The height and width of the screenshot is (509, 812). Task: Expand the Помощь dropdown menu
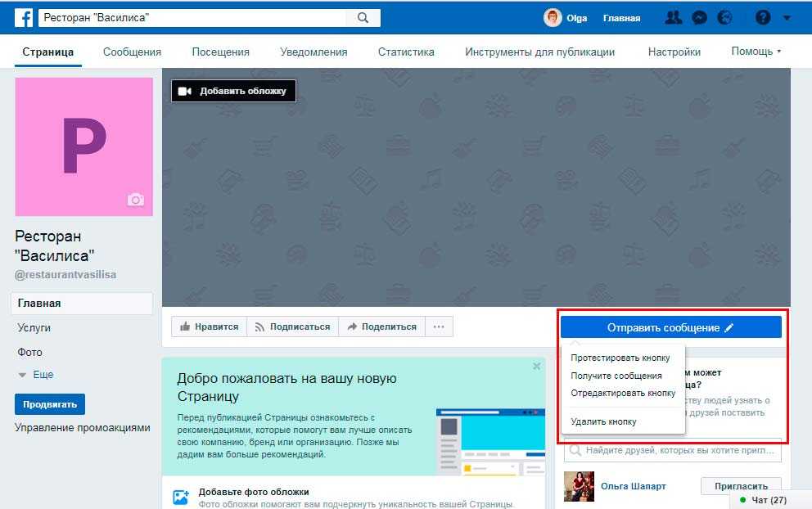[x=756, y=52]
